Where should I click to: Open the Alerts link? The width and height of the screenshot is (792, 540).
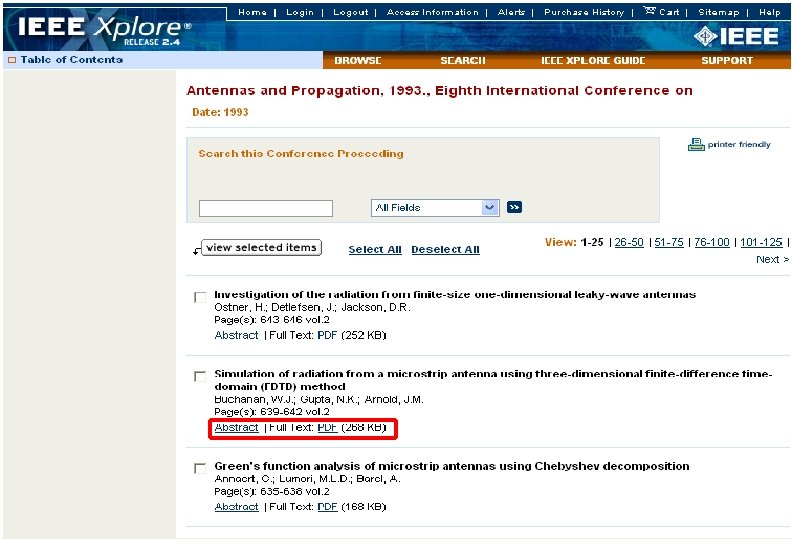pos(511,12)
